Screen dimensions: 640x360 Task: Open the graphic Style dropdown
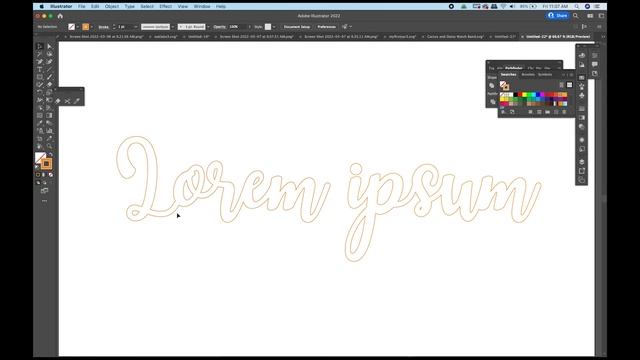coord(274,27)
